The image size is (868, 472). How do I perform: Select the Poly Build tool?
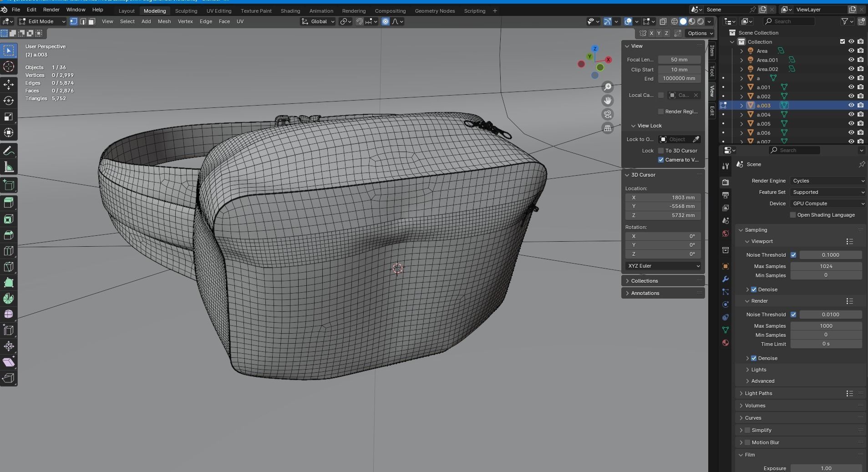point(9,283)
